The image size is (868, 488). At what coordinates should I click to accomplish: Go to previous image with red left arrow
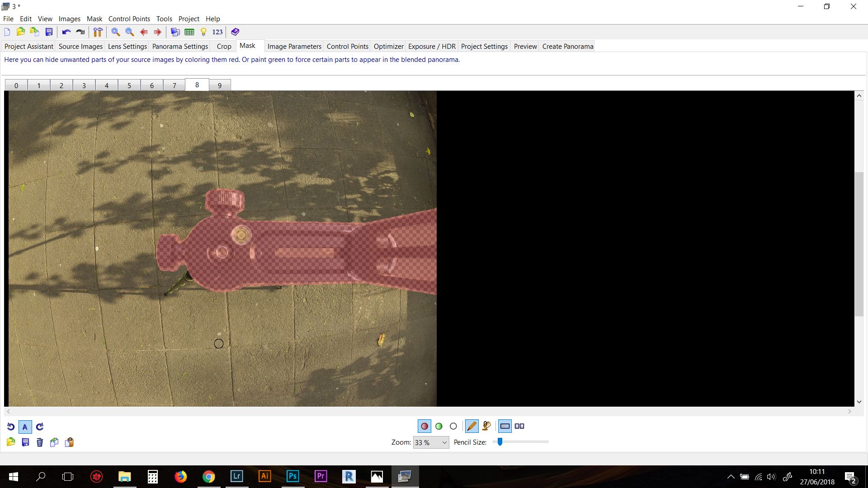(x=144, y=32)
